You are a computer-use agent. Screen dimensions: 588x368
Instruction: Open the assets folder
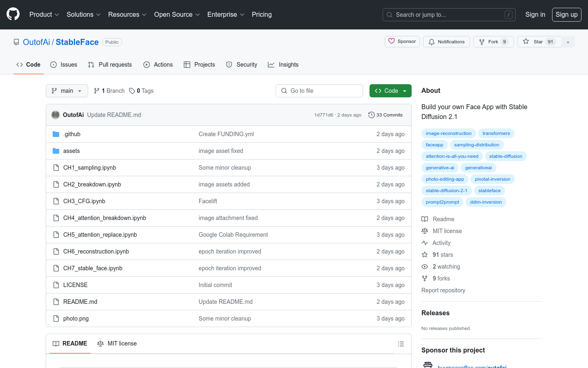coord(71,151)
